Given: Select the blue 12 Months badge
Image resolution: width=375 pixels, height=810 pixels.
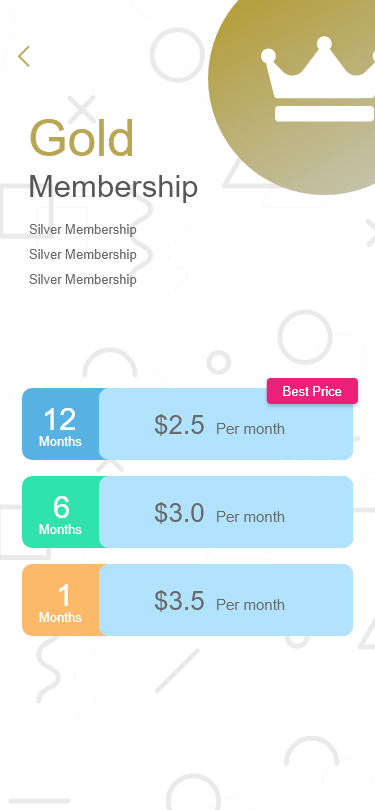Looking at the screenshot, I should 60,424.
